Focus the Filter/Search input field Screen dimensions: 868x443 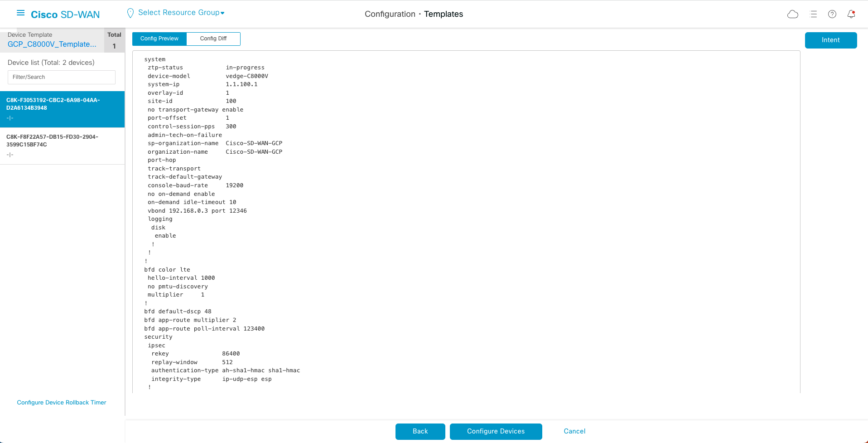(62, 77)
